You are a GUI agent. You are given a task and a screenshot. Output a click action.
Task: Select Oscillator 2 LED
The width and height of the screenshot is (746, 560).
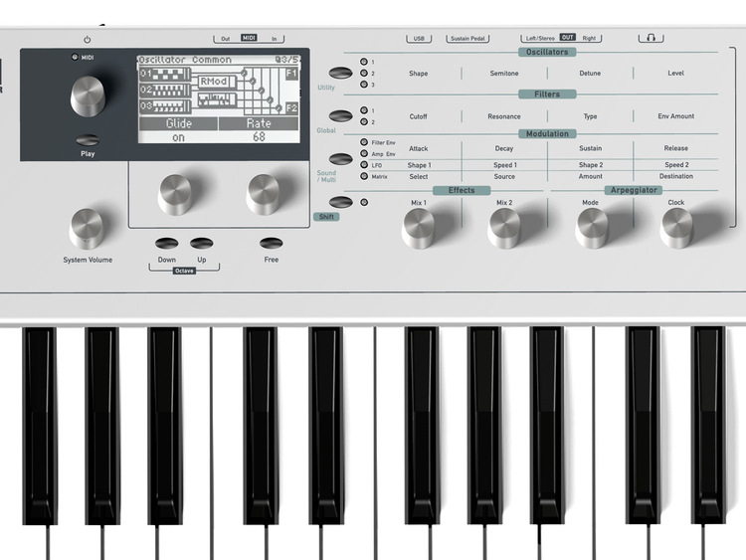[x=364, y=73]
